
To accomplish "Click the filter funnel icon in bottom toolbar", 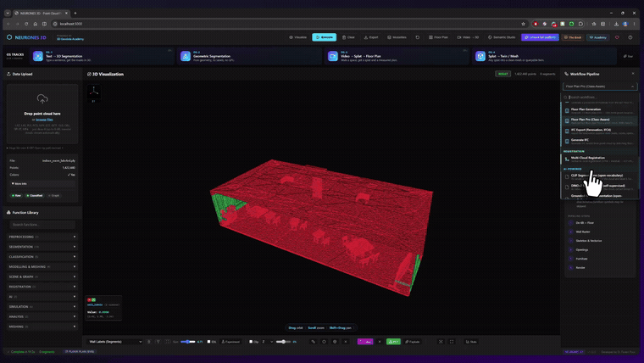I will click(158, 342).
